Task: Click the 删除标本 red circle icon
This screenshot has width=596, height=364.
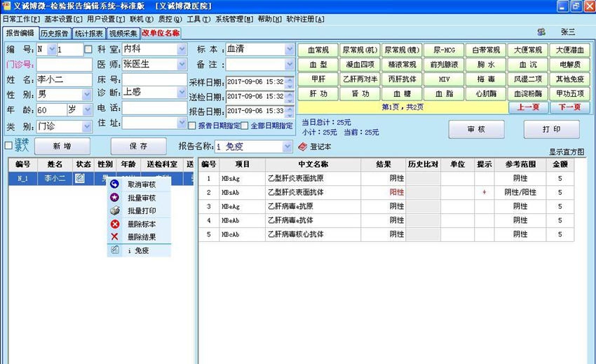Action: 114,224
